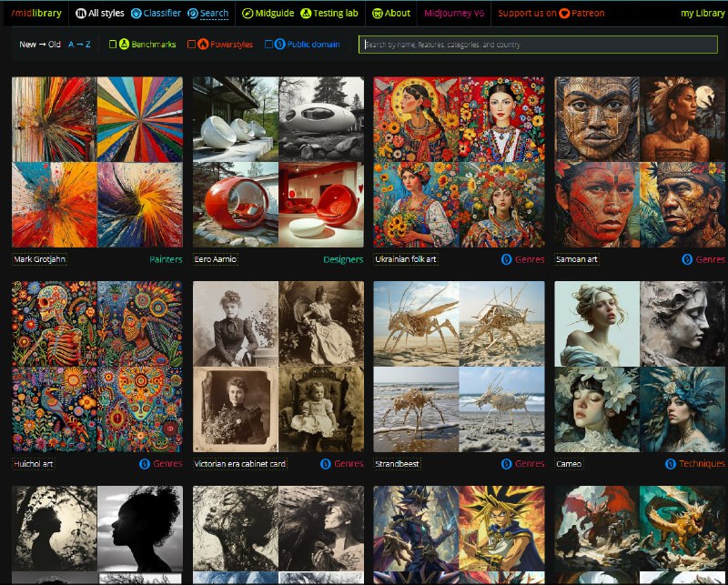Toggle the Powerstyles checkbox
728x585 pixels.
(191, 45)
